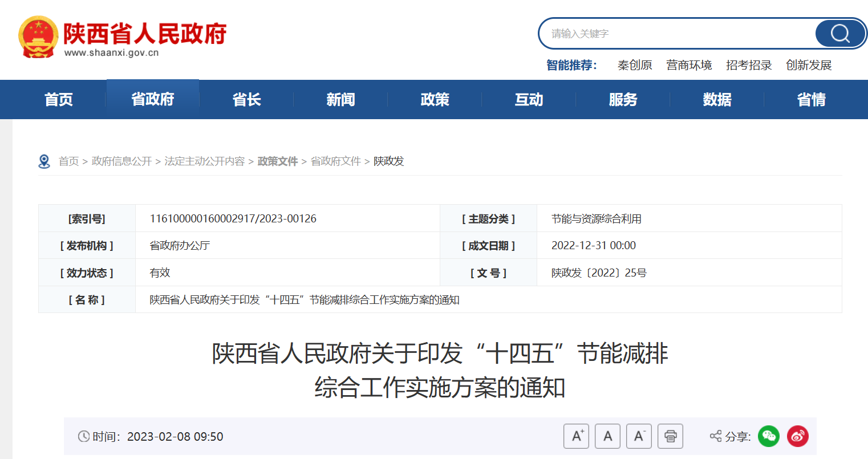Select the 服务 navigation menu

623,100
